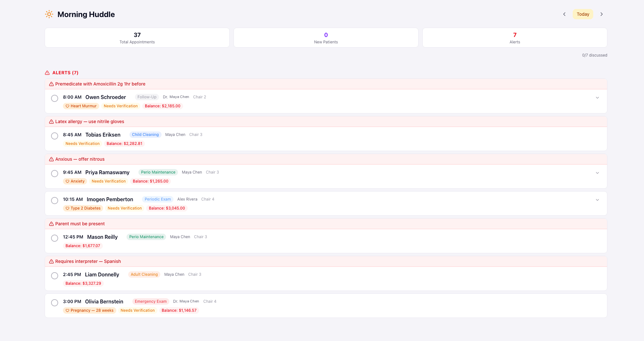Click Balance: $3,327.29 badge
The image size is (644, 341).
coord(83,283)
